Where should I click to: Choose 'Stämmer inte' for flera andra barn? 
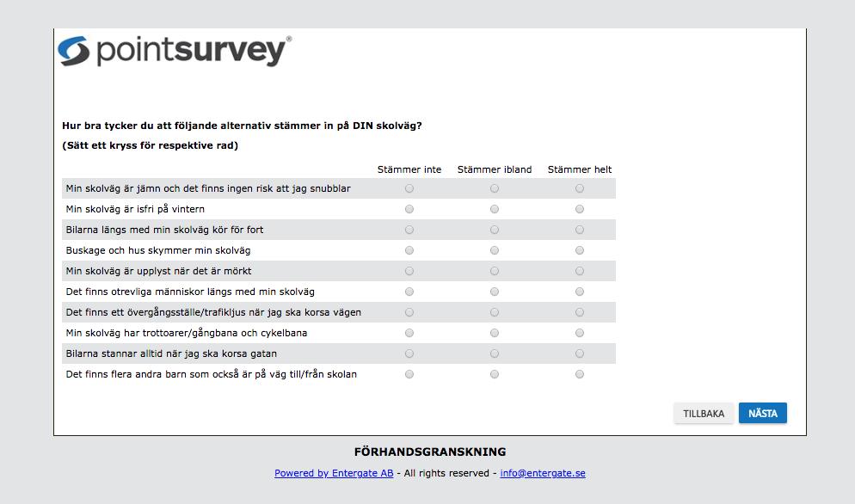point(409,374)
